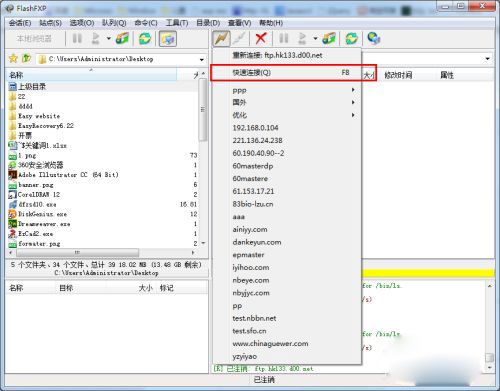Select file CorelDRAW 12
This screenshot has width=500, height=391.
click(103, 194)
